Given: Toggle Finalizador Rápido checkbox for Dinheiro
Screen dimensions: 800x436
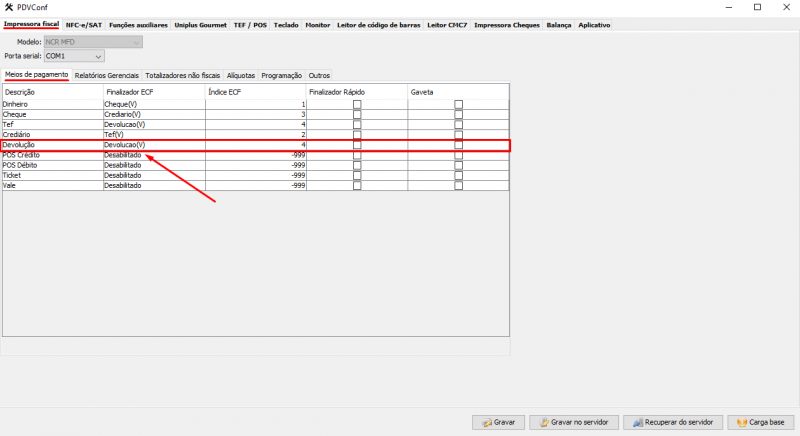Looking at the screenshot, I should (x=356, y=104).
